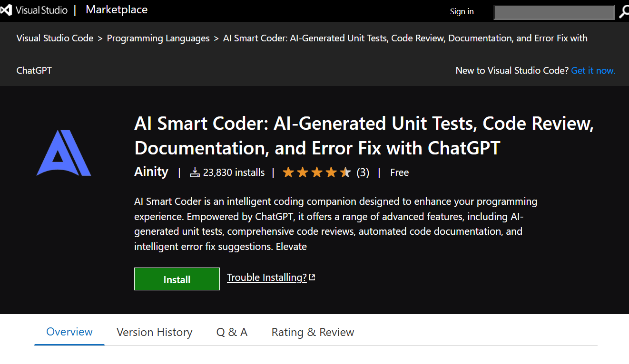Focus the Marketplace search input field
This screenshot has height=364, width=629.
[x=554, y=12]
